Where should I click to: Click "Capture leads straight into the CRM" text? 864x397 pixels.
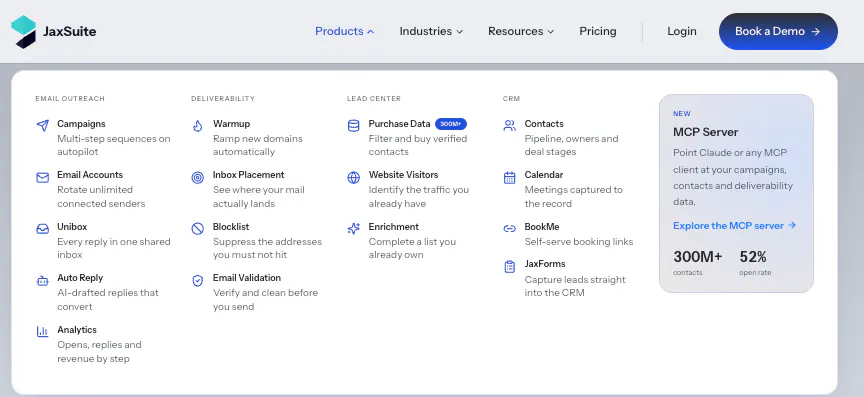[x=575, y=286]
